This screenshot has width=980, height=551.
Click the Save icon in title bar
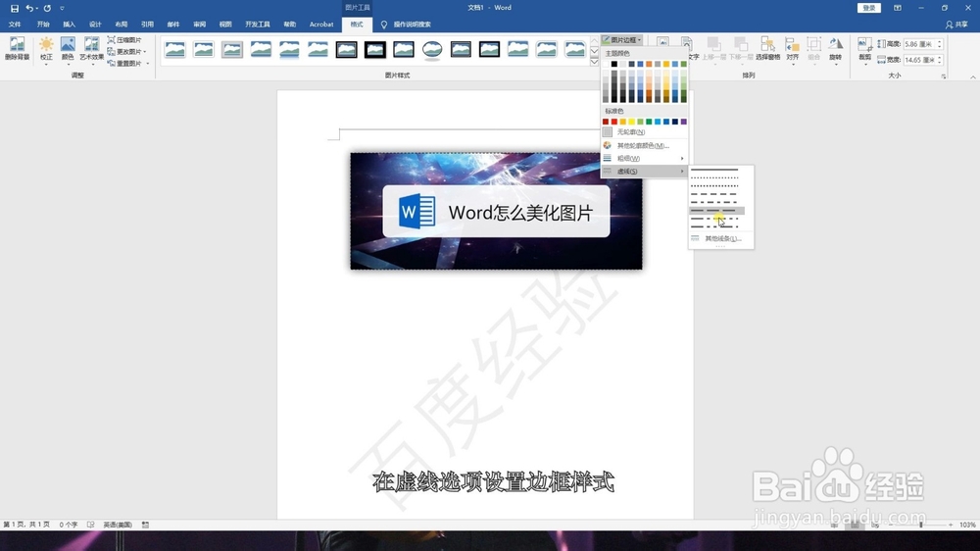tap(15, 8)
